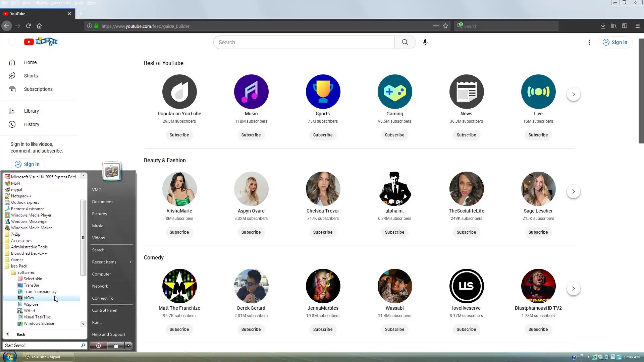Open Shorts from the sidebar

(x=31, y=76)
